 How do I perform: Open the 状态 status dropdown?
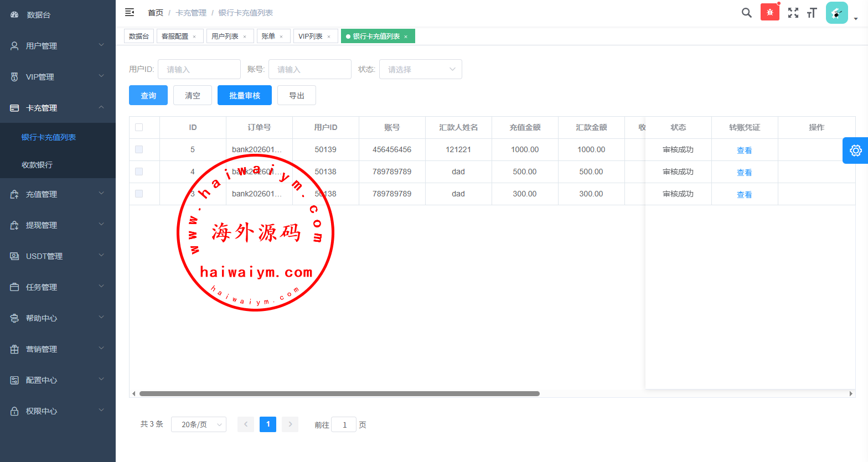point(420,69)
